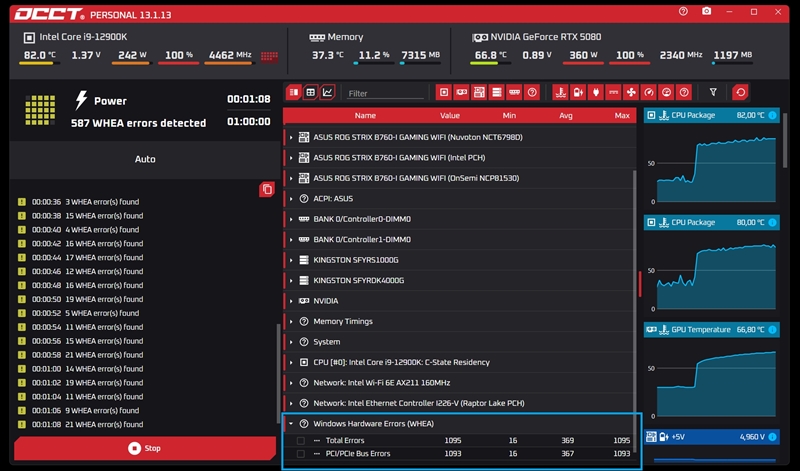The height and width of the screenshot is (471, 800).
Task: Filter sensors by CPU hardware
Action: pos(444,92)
